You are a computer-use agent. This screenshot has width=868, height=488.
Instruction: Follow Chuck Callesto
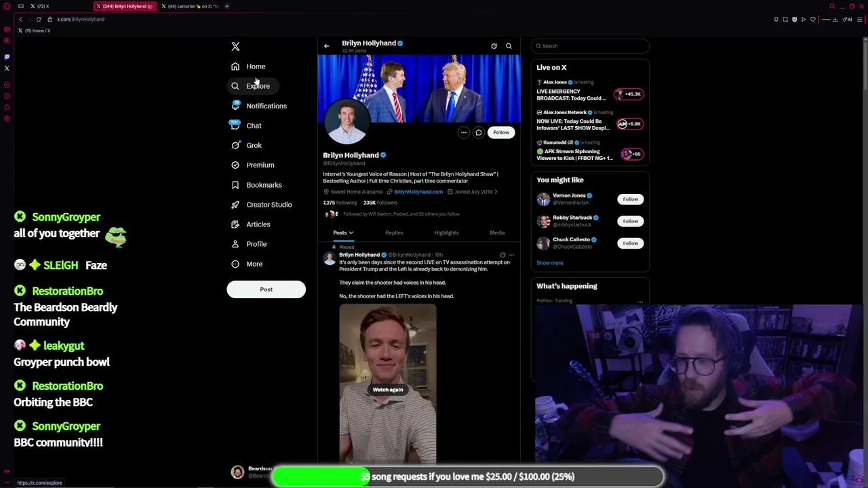[631, 243]
